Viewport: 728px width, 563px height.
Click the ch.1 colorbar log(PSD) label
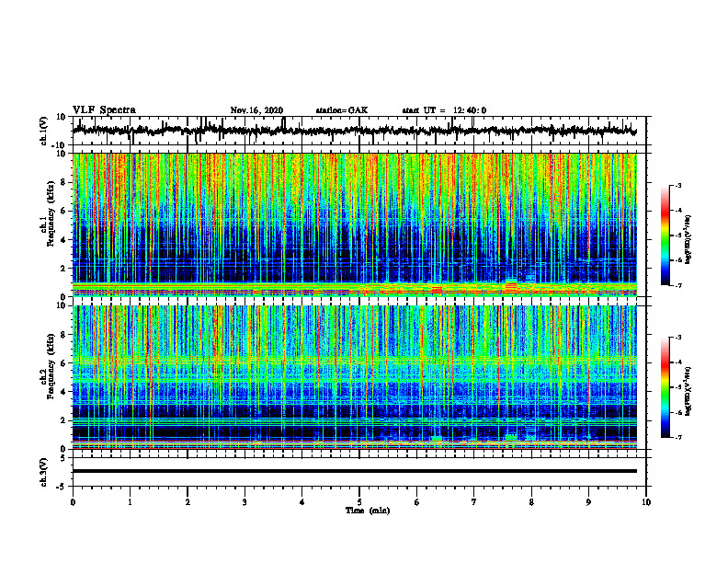click(688, 240)
